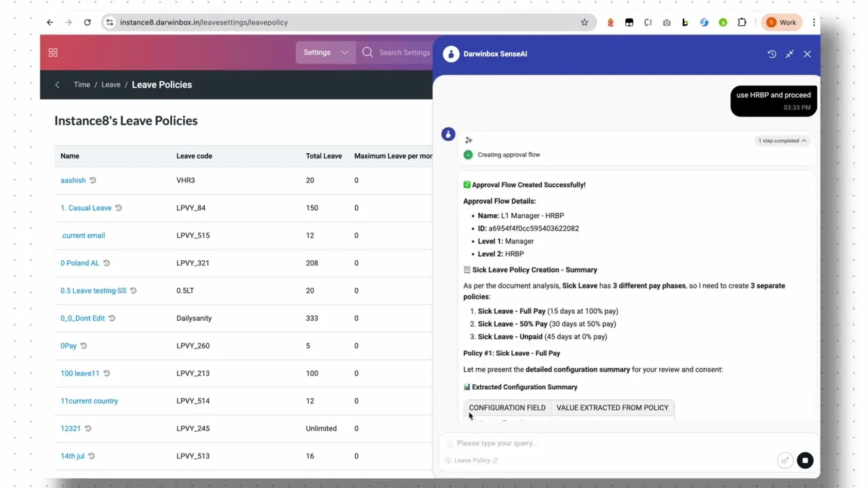Open the browser Extensions puzzle icon

[x=742, y=22]
